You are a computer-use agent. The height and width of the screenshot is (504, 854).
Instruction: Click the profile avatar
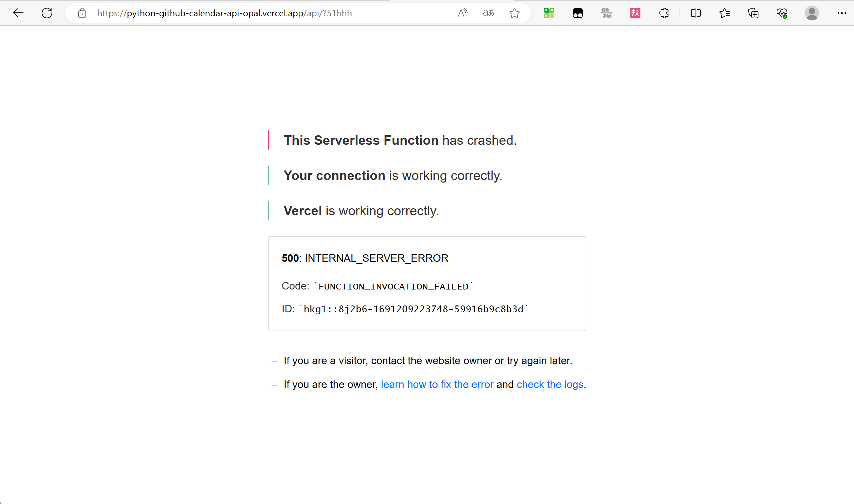pos(812,13)
